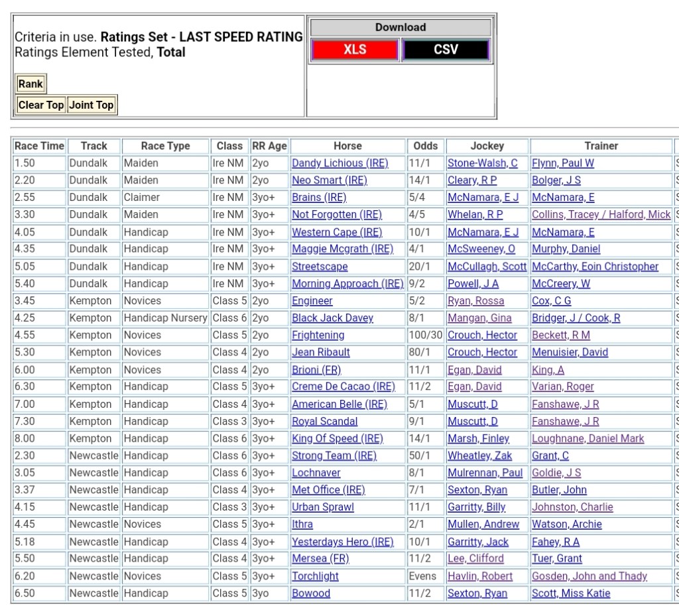Click the Royal Scandal horse link
Image resolution: width=679 pixels, height=616 pixels.
pyautogui.click(x=324, y=422)
